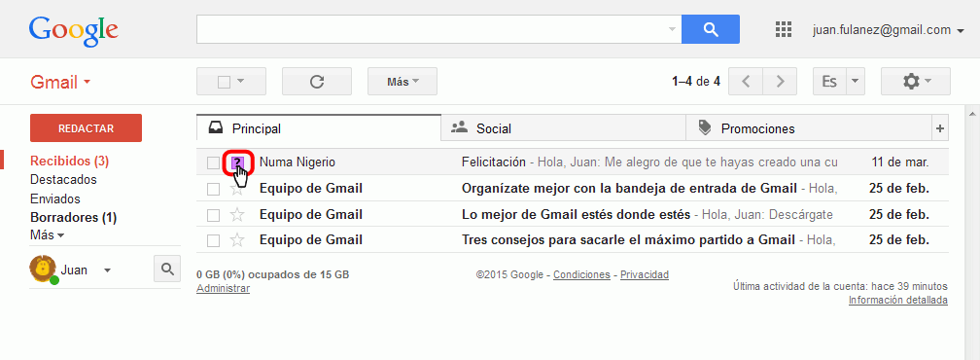980x360 pixels.
Task: Show search options arrow in search box
Action: click(672, 29)
